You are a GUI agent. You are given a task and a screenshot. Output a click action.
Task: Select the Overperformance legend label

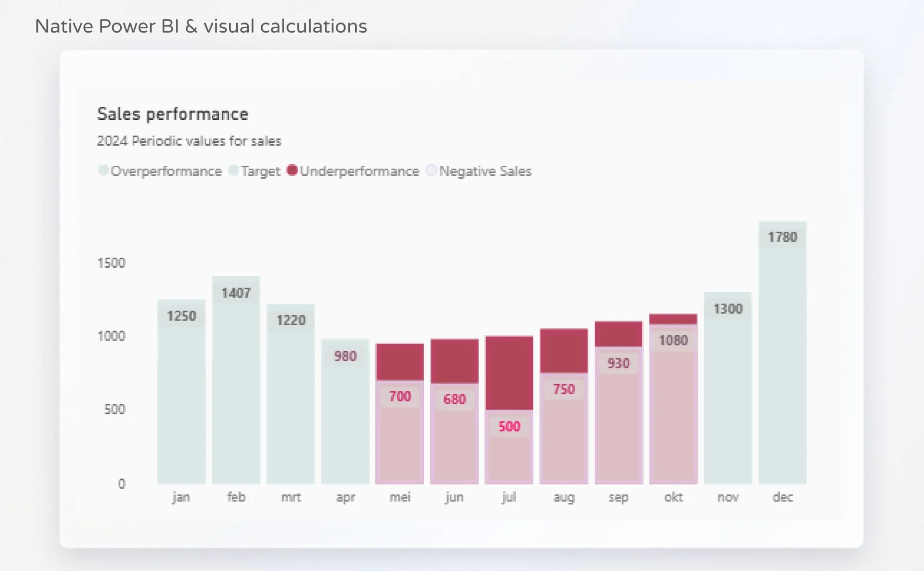[x=166, y=171]
